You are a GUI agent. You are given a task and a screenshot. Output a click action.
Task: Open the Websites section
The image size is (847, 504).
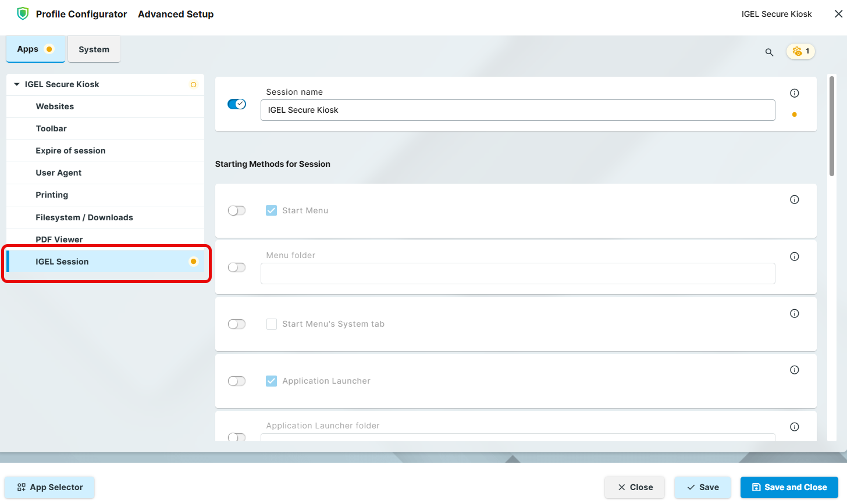pyautogui.click(x=55, y=106)
